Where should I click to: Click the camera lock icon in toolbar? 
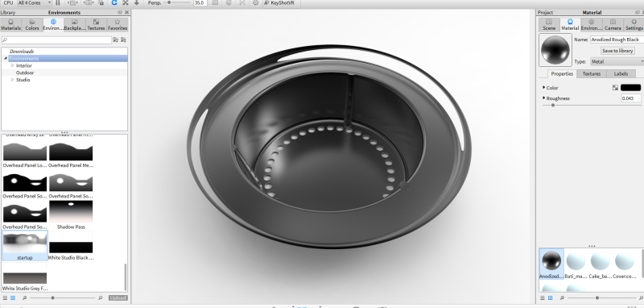click(x=101, y=2)
